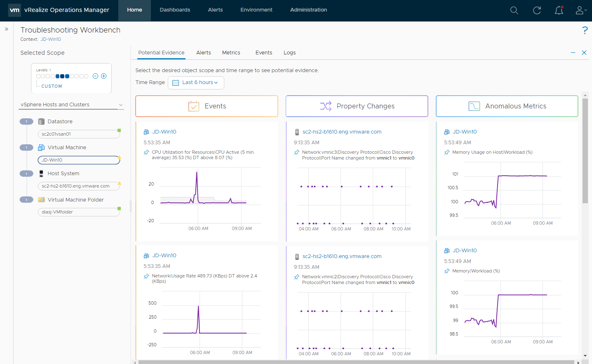Viewport: 592px width, 364px height.
Task: Toggle the Host System scope count pill
Action: tap(26, 174)
